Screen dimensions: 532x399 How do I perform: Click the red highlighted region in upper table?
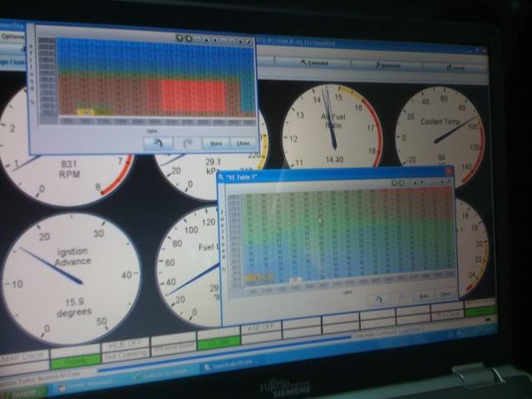pyautogui.click(x=194, y=96)
